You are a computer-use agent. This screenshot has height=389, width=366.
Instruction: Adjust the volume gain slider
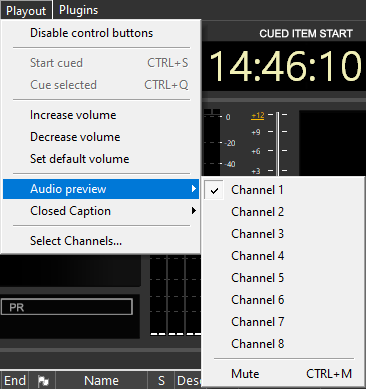278,143
